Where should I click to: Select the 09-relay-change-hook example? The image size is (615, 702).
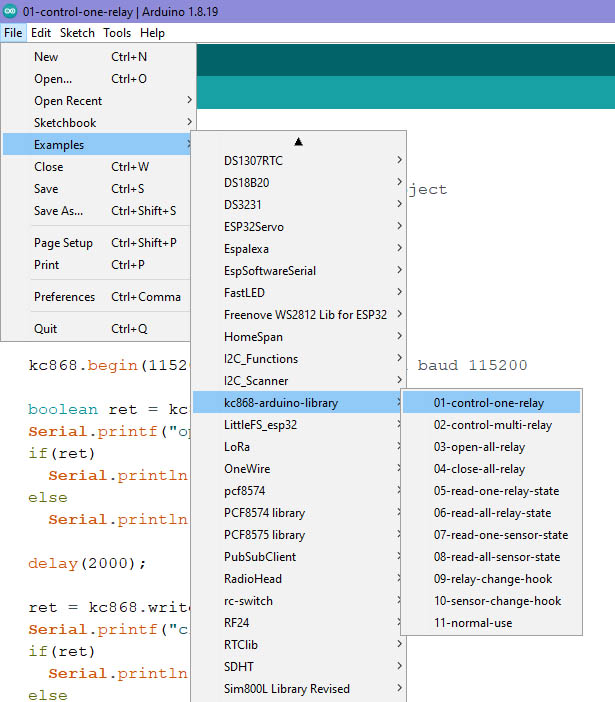click(x=492, y=579)
